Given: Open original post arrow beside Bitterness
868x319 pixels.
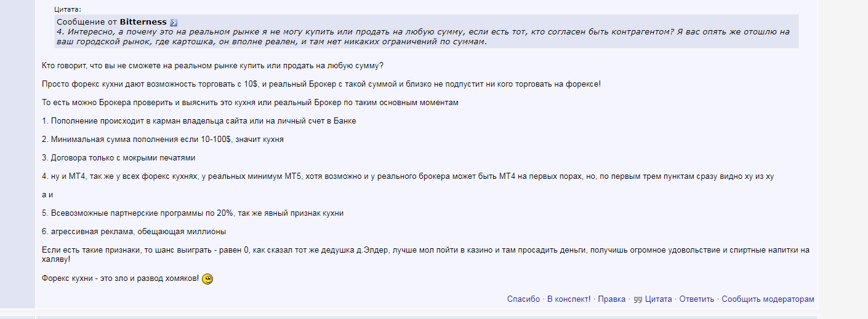Looking at the screenshot, I should pyautogui.click(x=174, y=22).
